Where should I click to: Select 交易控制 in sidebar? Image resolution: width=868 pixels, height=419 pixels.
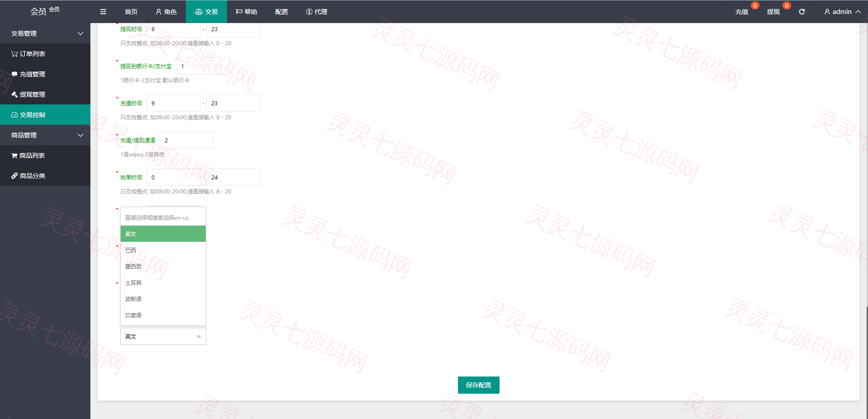point(45,115)
